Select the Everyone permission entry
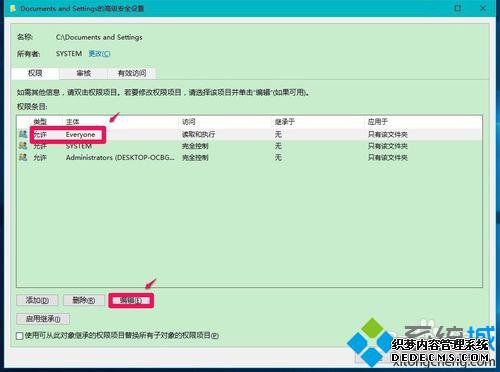The height and width of the screenshot is (372, 500). pyautogui.click(x=249, y=135)
